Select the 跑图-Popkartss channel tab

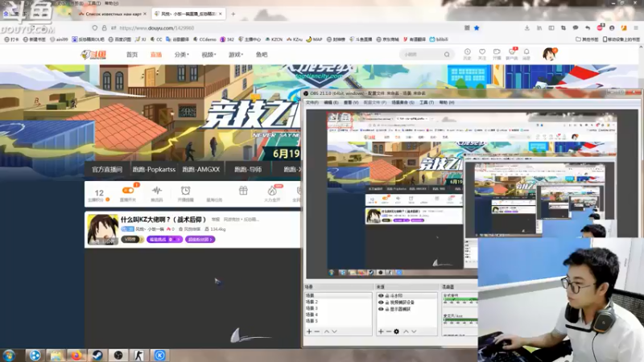pos(154,169)
